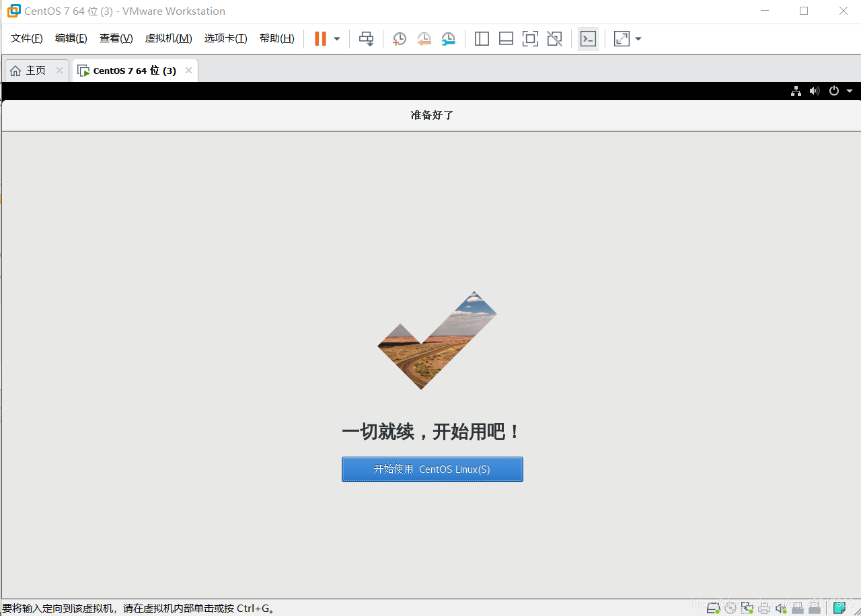Open the 帮助(H) menu

(277, 38)
